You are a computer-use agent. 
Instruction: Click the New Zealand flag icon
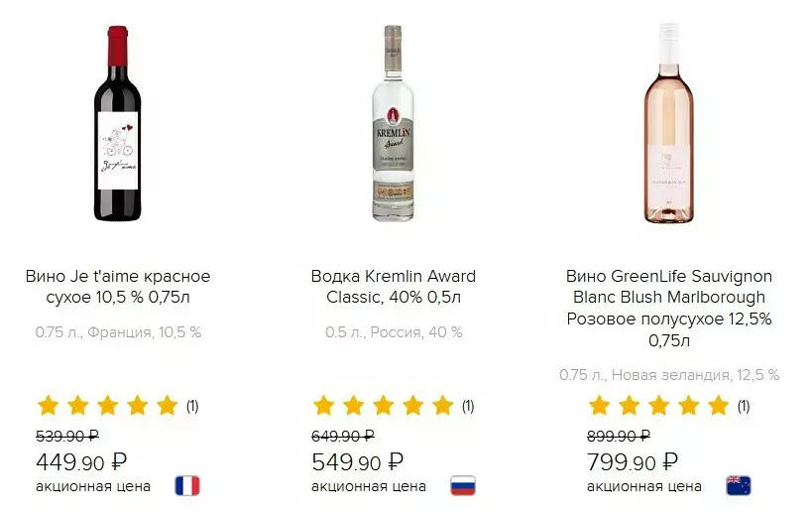pyautogui.click(x=739, y=486)
